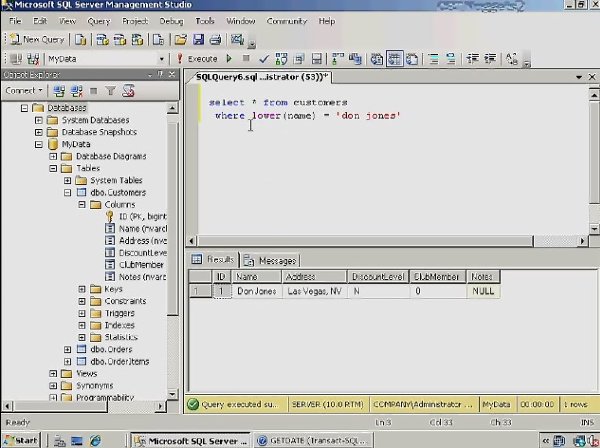
Task: Open the active files dropdown arrow
Action: [x=579, y=77]
